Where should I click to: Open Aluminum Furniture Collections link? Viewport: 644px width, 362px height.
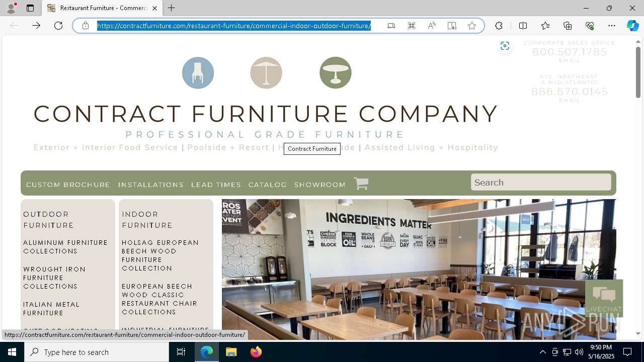pyautogui.click(x=65, y=247)
